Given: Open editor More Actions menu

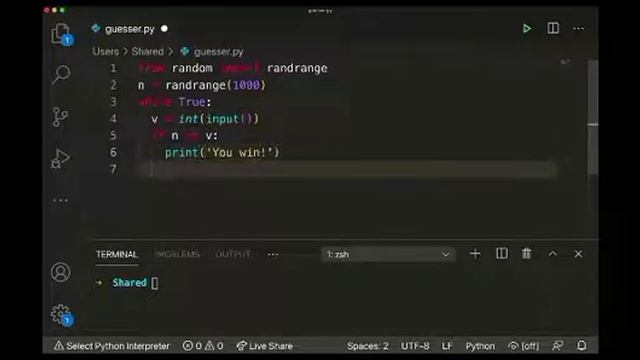Looking at the screenshot, I should coord(578,29).
